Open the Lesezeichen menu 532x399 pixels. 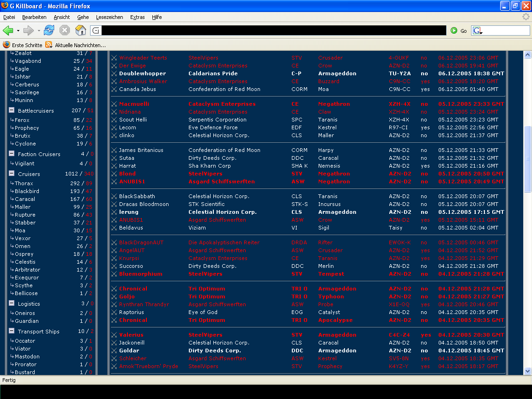(x=109, y=17)
